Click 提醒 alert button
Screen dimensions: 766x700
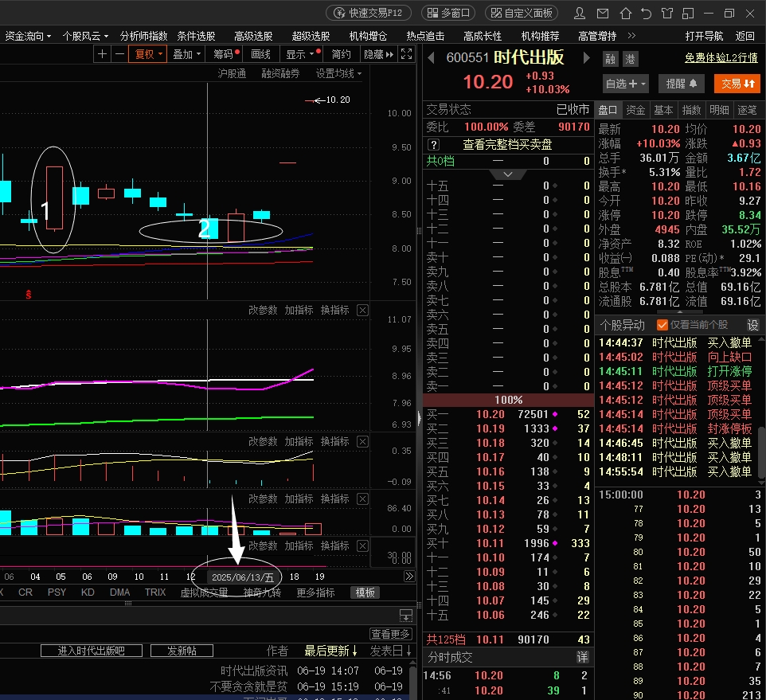tap(681, 84)
